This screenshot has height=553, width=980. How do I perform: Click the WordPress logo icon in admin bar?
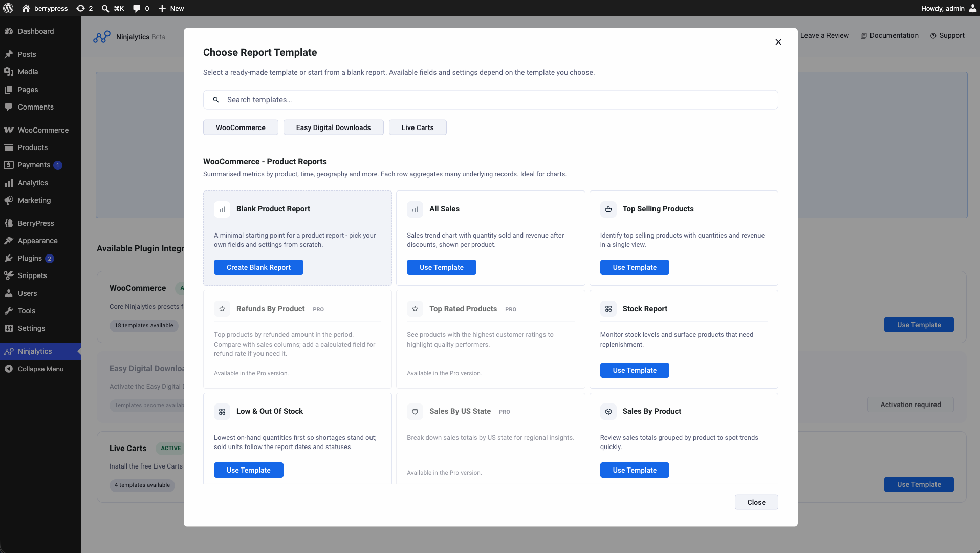[x=8, y=8]
